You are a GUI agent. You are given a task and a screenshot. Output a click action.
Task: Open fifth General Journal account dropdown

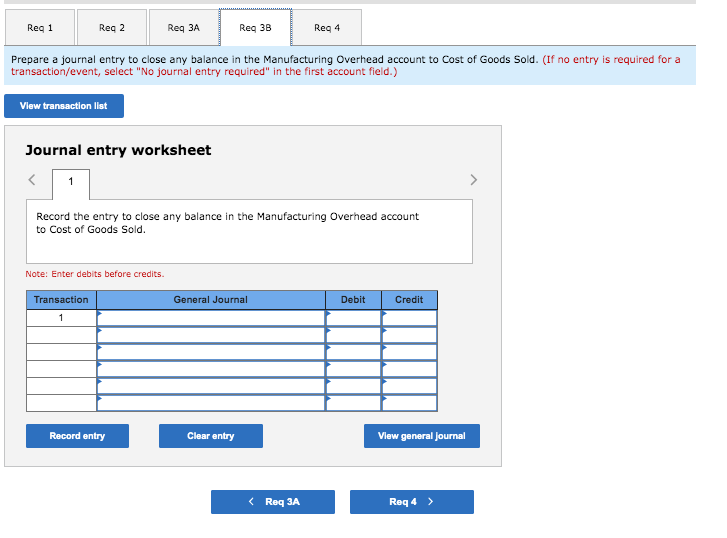coord(211,386)
